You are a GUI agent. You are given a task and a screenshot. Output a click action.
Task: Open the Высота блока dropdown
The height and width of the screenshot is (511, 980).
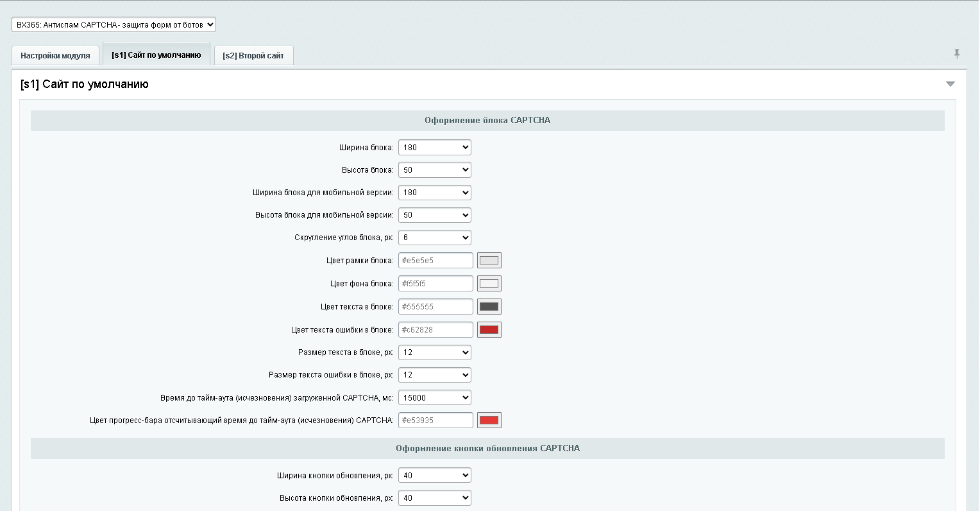(435, 170)
